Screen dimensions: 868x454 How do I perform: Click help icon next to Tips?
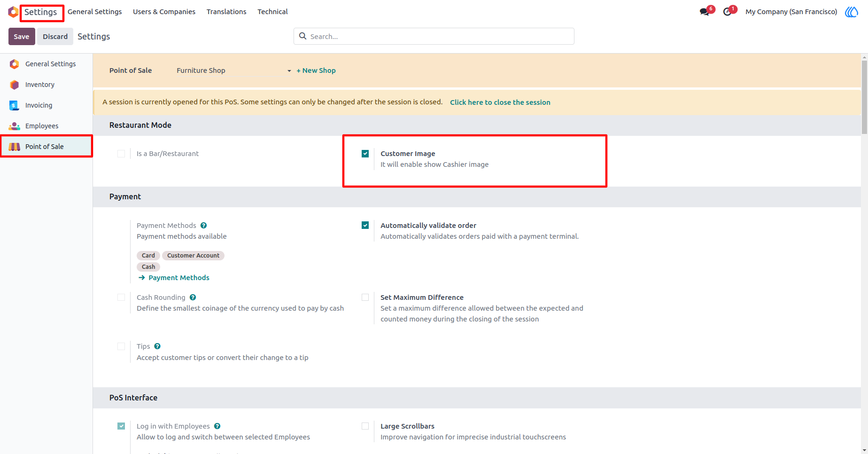[157, 346]
